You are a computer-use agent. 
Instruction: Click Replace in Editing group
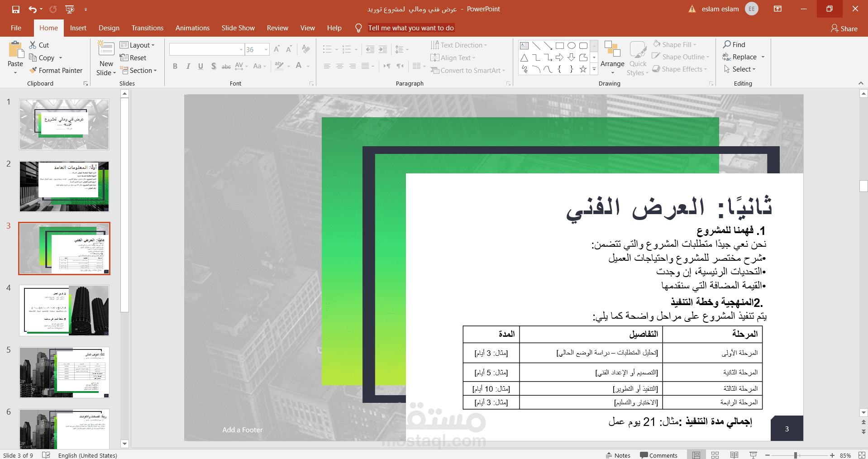tap(740, 57)
